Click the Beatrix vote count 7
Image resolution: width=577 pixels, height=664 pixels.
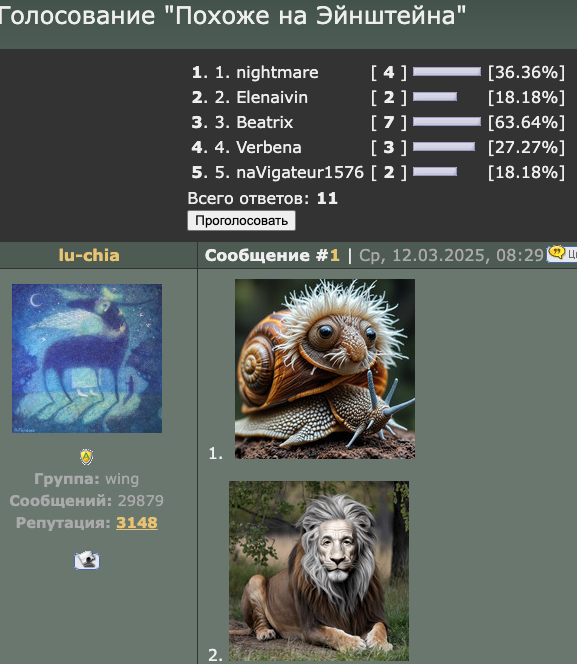[x=389, y=122]
